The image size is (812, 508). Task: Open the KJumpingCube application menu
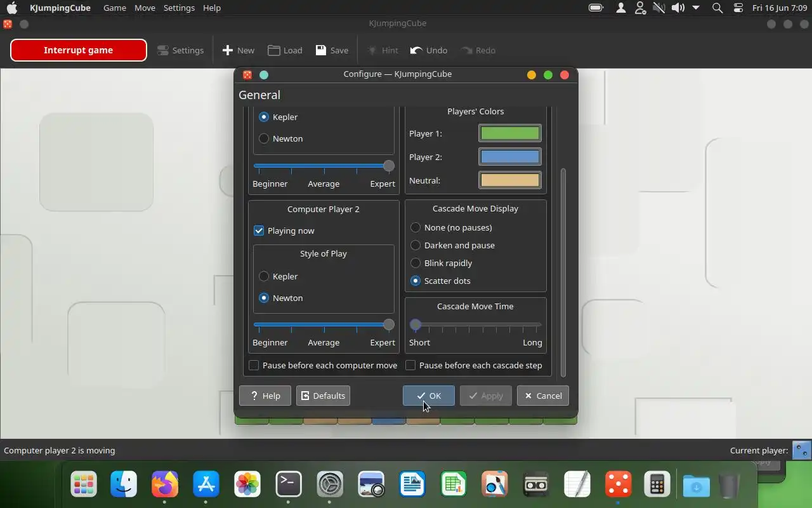[60, 8]
